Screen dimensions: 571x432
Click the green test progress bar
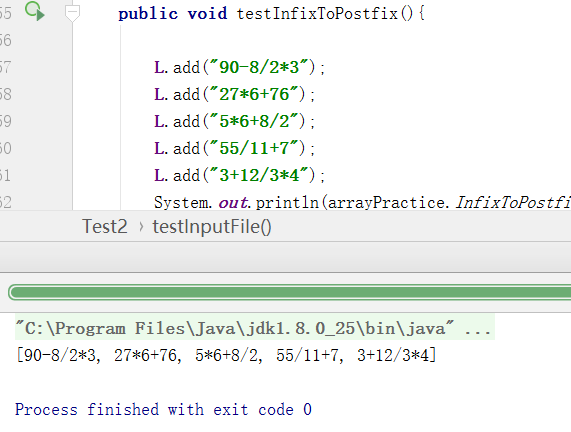click(290, 292)
